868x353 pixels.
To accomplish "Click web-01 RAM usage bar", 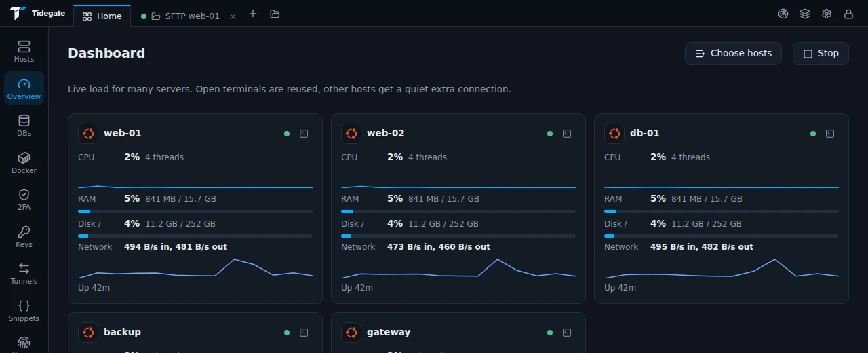I will pos(195,212).
